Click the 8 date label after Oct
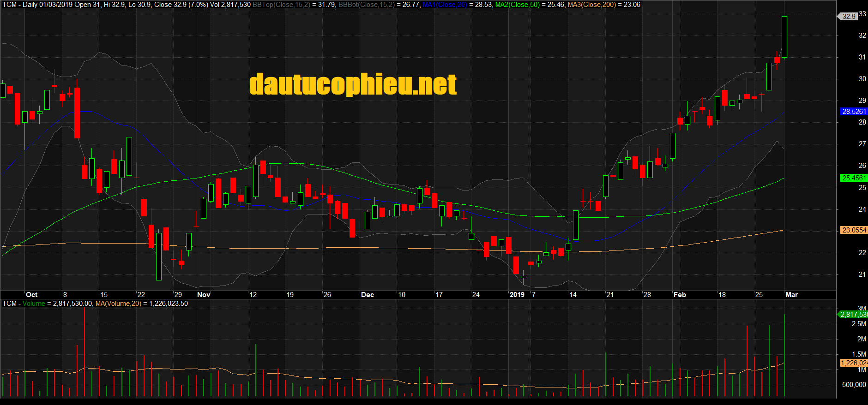The image size is (868, 405). 65,295
